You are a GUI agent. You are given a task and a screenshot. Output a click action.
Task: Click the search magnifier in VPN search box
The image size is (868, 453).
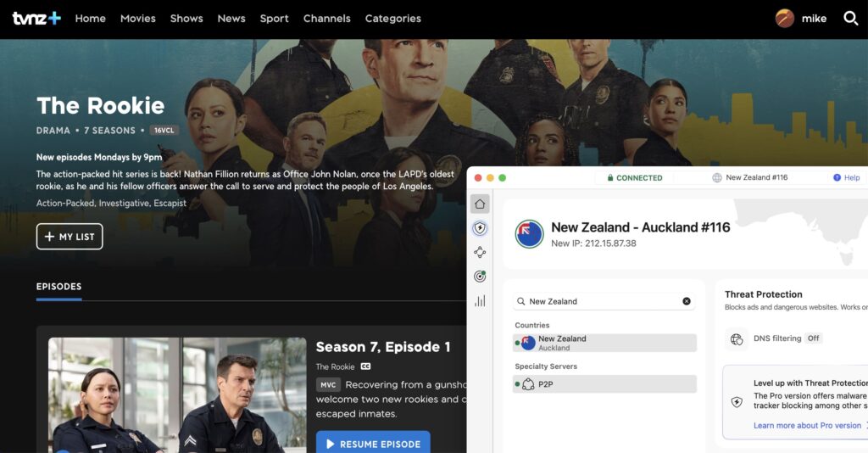coord(521,301)
